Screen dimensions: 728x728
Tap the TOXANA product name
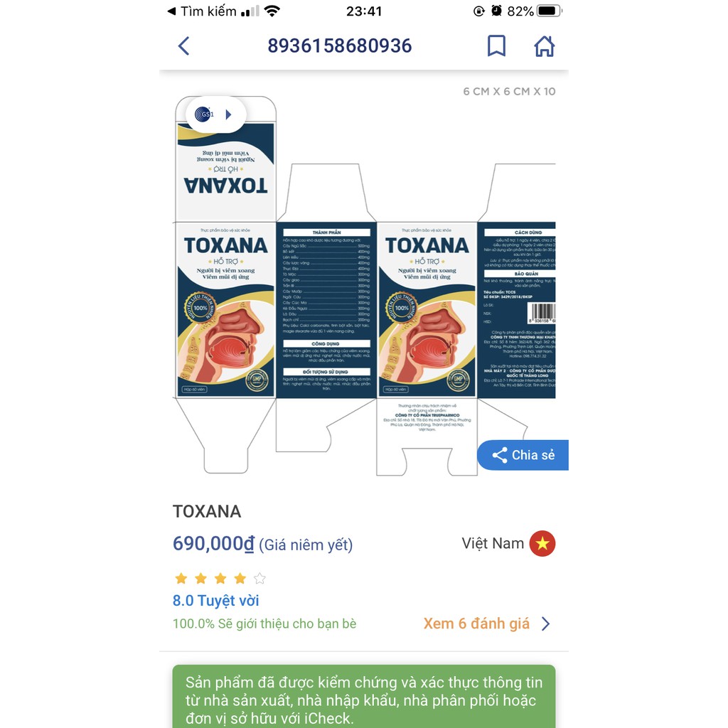click(207, 511)
